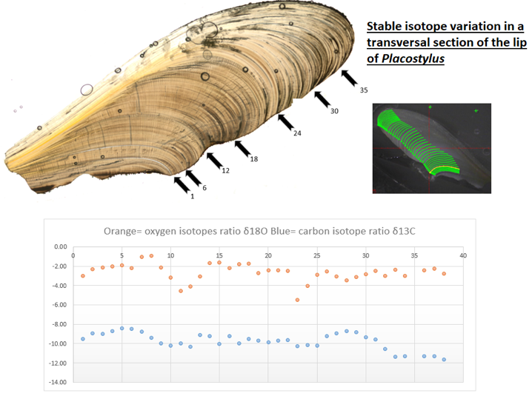532x396 pixels.
Task: Select the black arrow labeled 24
Action: point(285,123)
